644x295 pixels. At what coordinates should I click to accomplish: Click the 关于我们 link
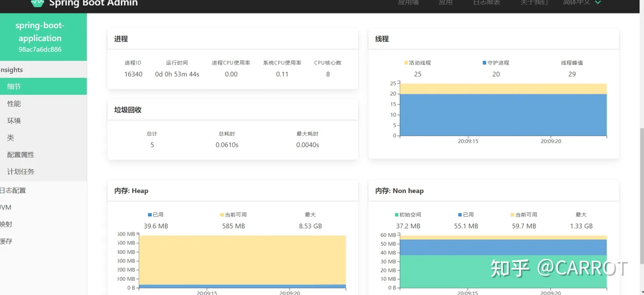(x=534, y=2)
